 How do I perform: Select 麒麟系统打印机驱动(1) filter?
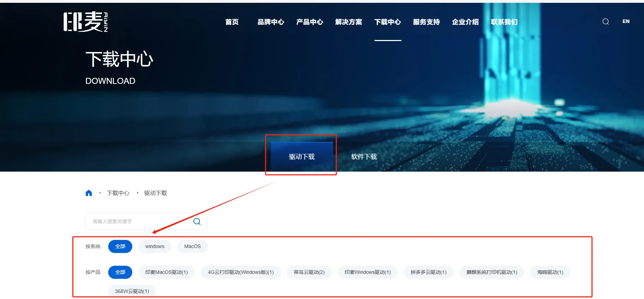492,272
